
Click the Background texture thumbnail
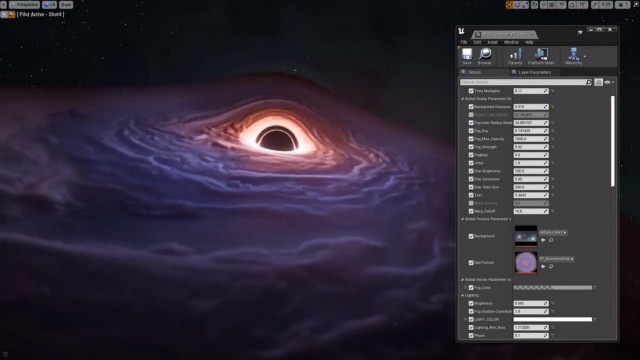[x=526, y=236]
